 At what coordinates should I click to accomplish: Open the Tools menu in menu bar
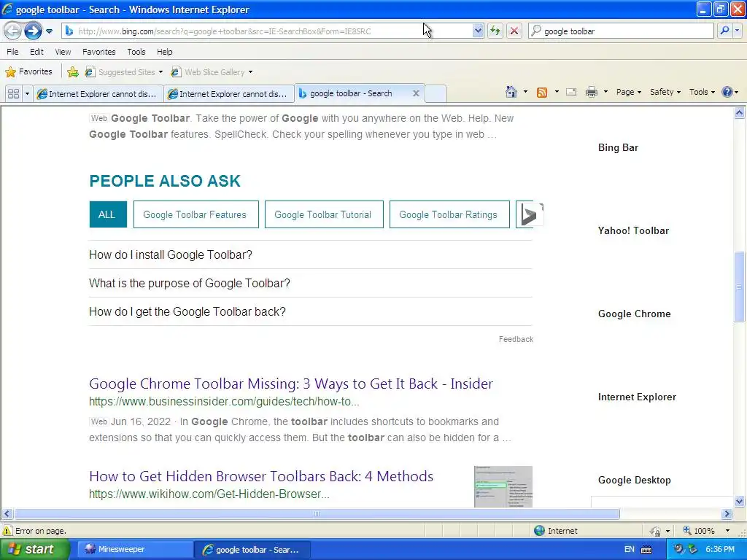(136, 52)
